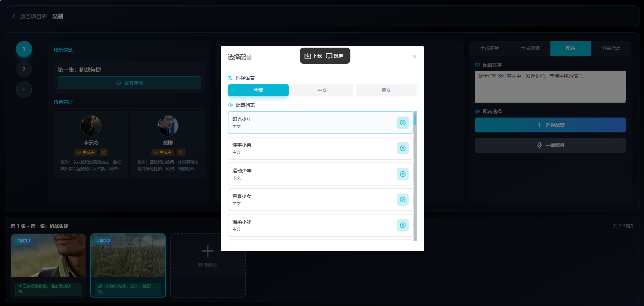Switch to 生成图片 tab
The height and width of the screenshot is (306, 644).
490,48
